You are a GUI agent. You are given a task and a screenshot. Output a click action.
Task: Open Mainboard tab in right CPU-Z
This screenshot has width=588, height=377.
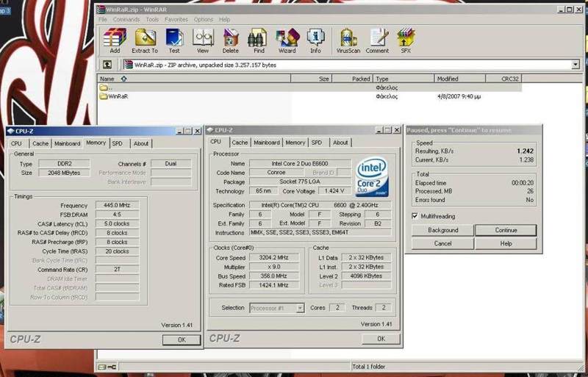pyautogui.click(x=267, y=143)
